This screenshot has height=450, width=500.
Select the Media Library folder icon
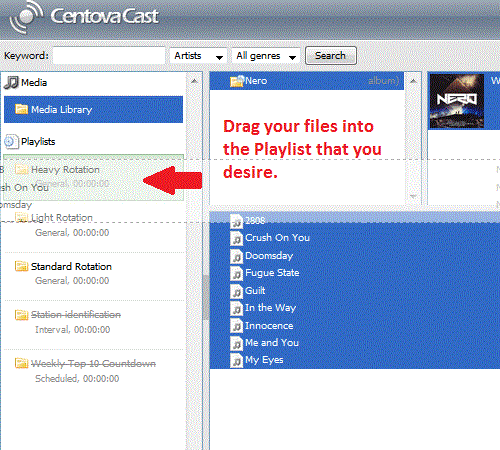[21, 109]
